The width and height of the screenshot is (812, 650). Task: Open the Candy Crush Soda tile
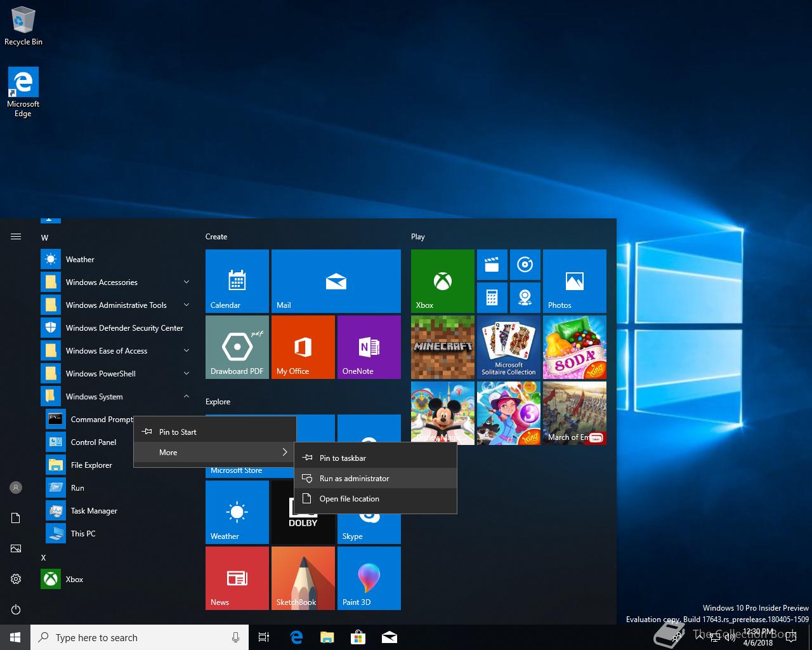[x=575, y=347]
